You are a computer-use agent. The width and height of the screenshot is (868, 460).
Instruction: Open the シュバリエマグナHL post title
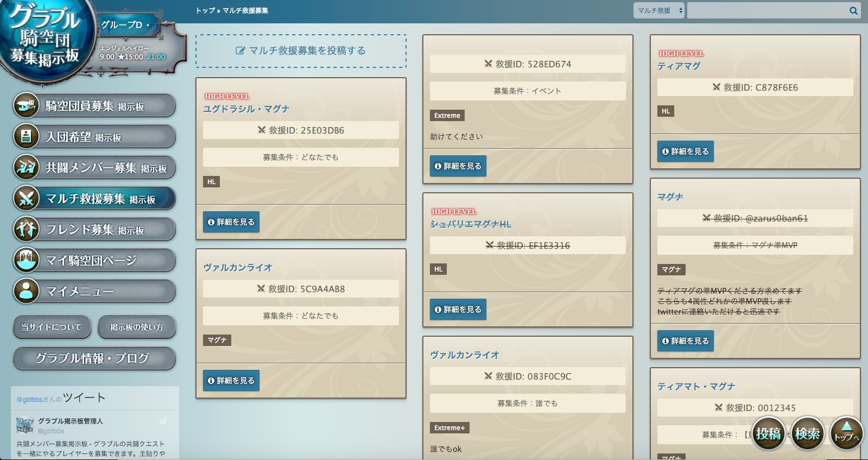click(471, 224)
